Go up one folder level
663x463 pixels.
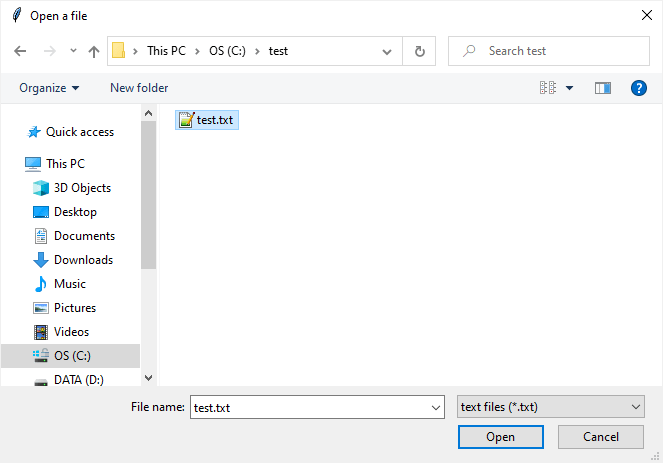click(x=94, y=51)
